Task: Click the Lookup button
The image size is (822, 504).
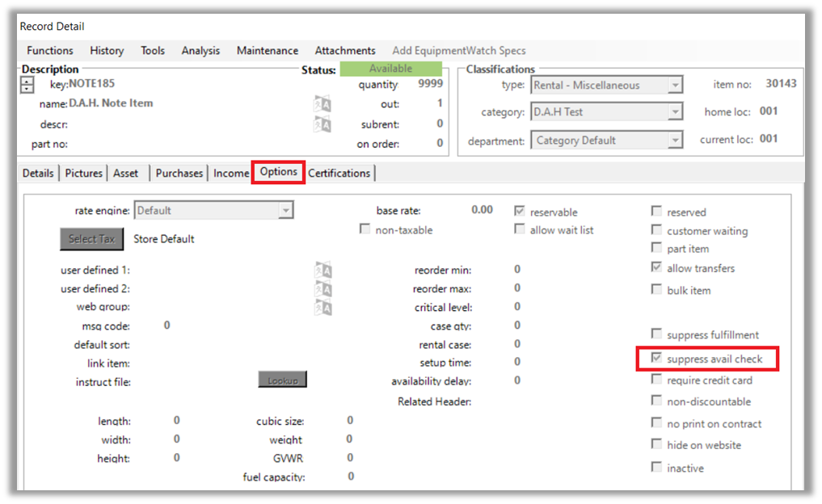Action: pyautogui.click(x=282, y=380)
